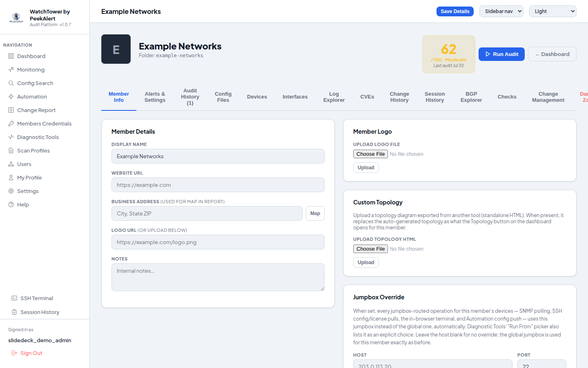This screenshot has height=368, width=588.
Task: Switch to the Alerts & Settings tab
Action: coord(155,97)
